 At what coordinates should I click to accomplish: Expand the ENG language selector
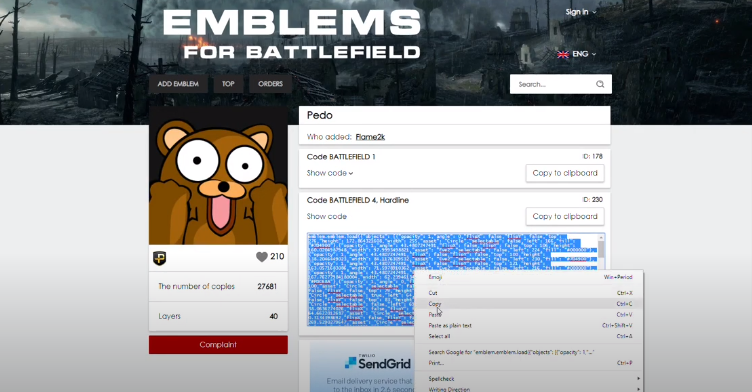coord(584,54)
